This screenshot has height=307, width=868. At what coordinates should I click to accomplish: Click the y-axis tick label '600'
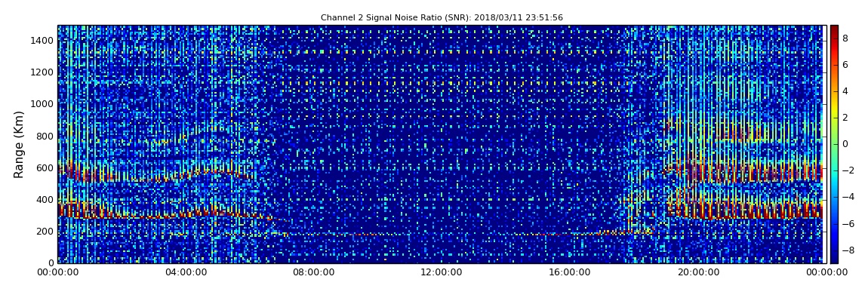pyautogui.click(x=45, y=167)
